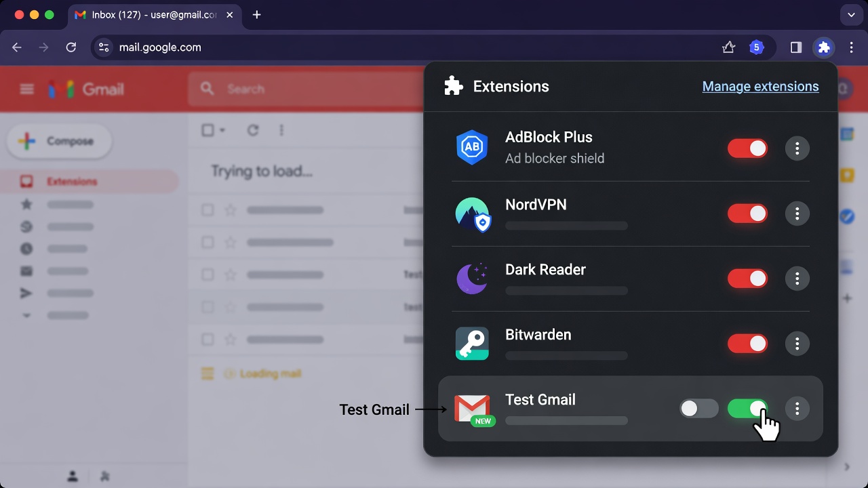868x488 pixels.
Task: Go forward with the forward arrow
Action: pyautogui.click(x=44, y=47)
